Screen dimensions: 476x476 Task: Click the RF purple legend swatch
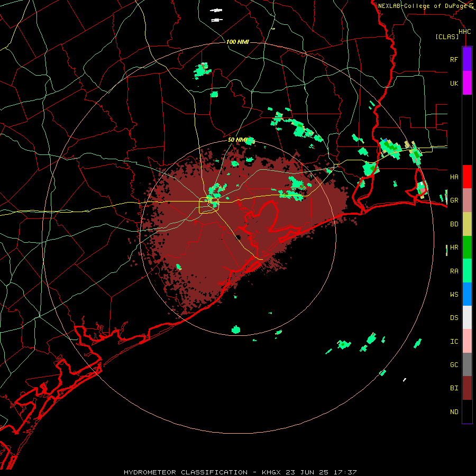(467, 59)
